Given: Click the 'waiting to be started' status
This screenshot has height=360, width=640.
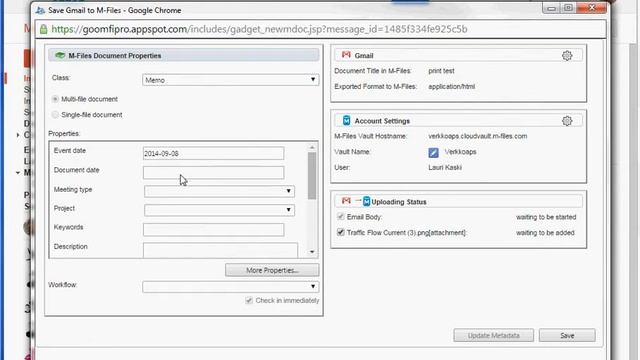Looking at the screenshot, I should [x=546, y=217].
